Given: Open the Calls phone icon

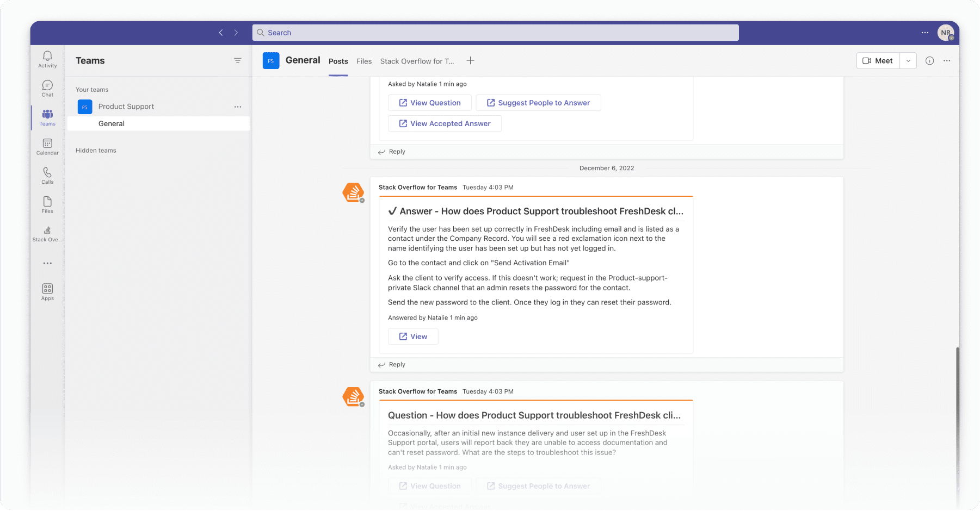Looking at the screenshot, I should coord(47,176).
